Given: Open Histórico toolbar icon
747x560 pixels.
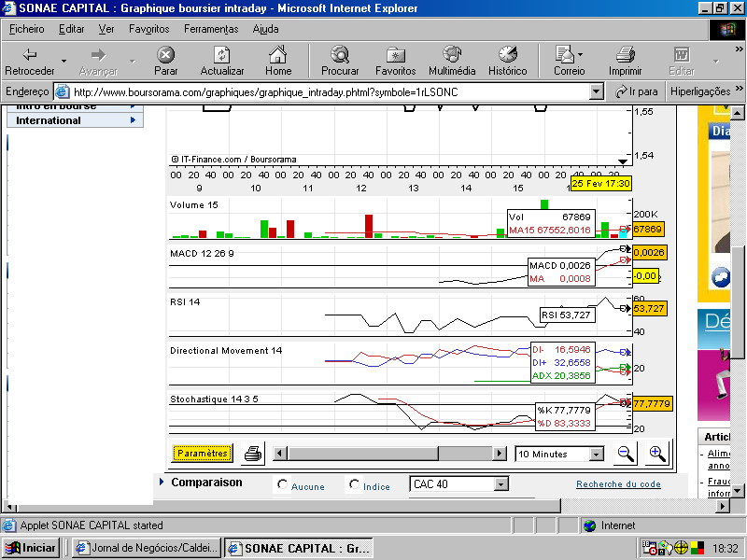Looking at the screenshot, I should coord(507,55).
